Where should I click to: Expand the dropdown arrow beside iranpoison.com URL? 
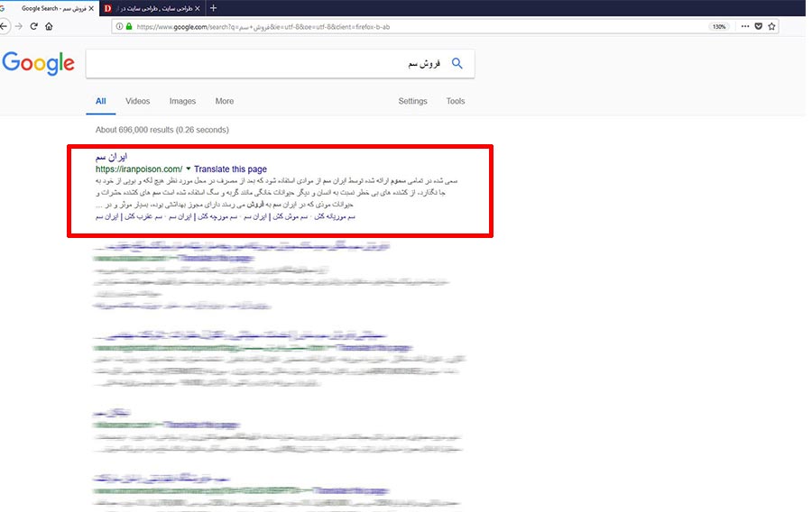188,169
